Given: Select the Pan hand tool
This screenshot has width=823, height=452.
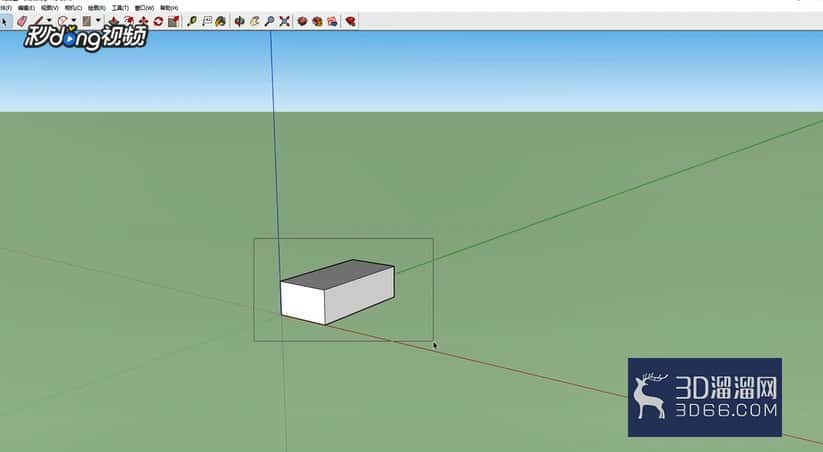Looking at the screenshot, I should [255, 22].
